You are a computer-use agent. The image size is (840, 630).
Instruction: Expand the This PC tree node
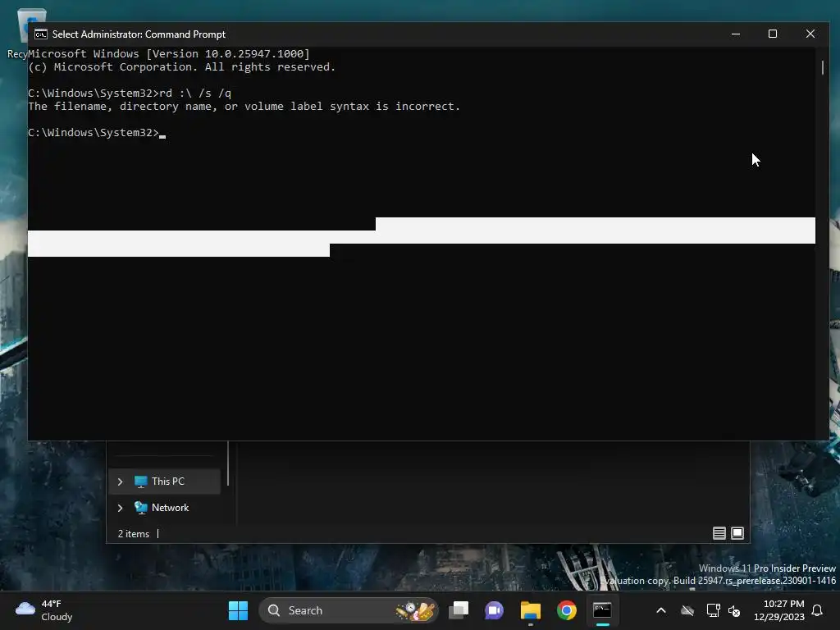pos(120,482)
